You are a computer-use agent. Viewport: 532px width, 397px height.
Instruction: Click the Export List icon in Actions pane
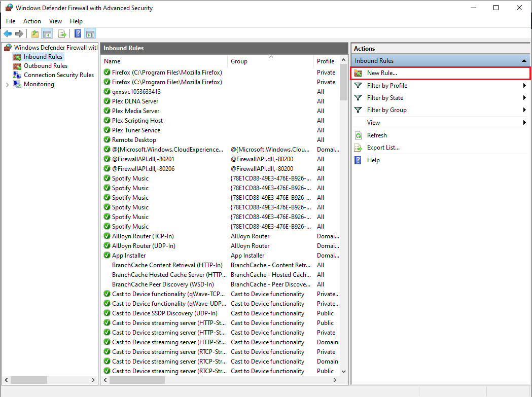[x=358, y=148]
